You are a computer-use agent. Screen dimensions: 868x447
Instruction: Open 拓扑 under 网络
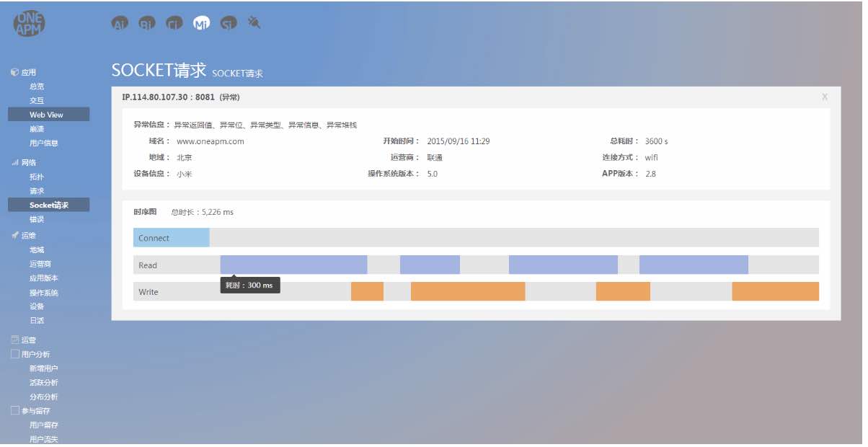point(37,177)
